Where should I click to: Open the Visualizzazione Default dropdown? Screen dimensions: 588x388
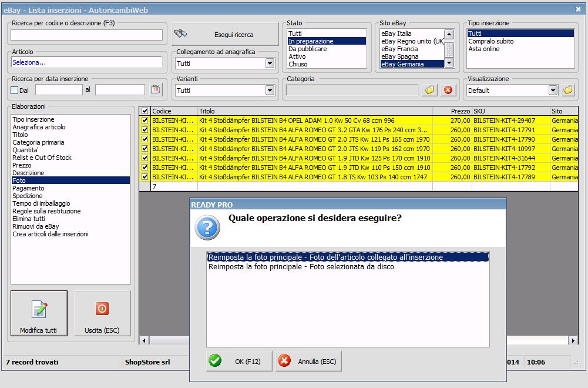(x=553, y=90)
